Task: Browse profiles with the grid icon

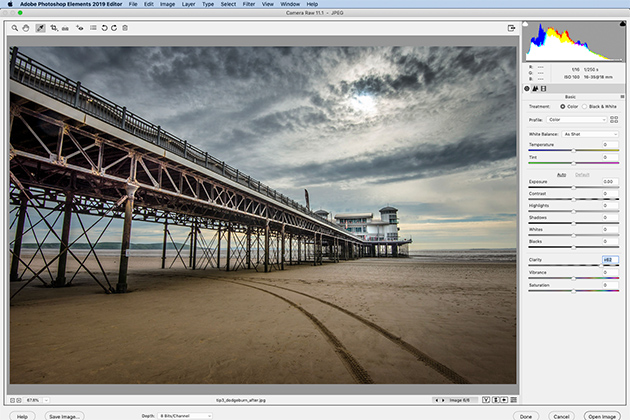Action: tap(614, 119)
